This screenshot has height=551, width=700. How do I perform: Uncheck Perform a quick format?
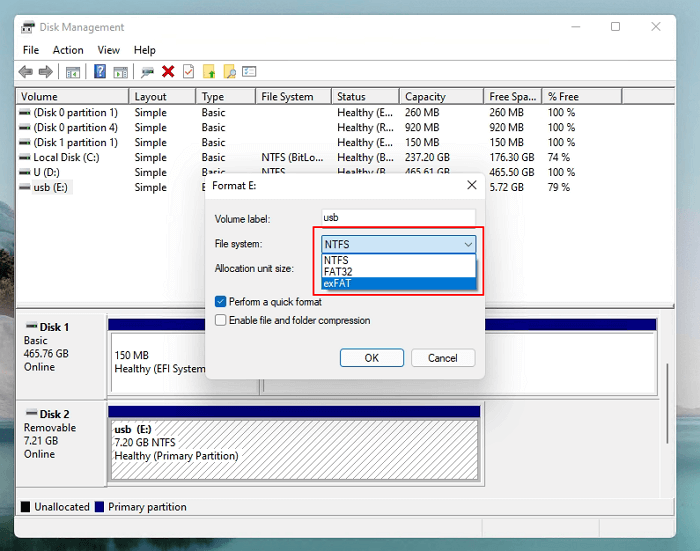coord(221,301)
